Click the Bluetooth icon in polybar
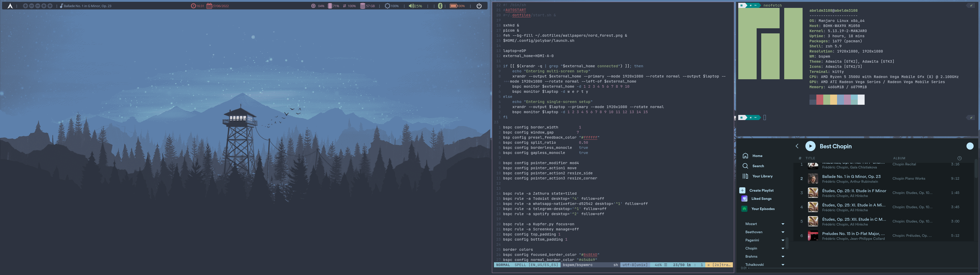The height and width of the screenshot is (275, 980). click(x=440, y=6)
